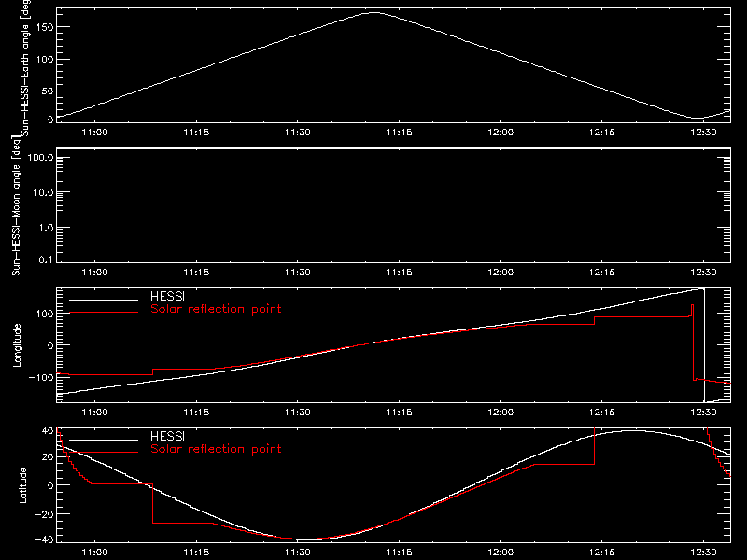Click the Latitude axis title

[x=22, y=485]
